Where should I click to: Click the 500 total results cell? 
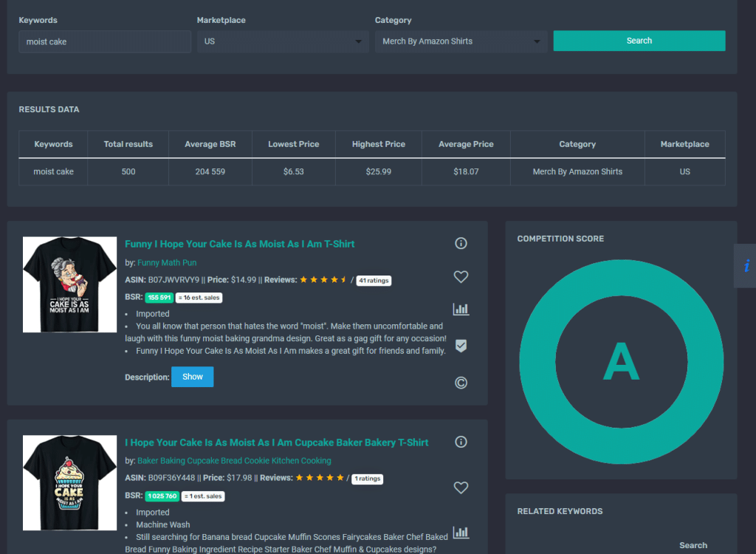(x=128, y=172)
